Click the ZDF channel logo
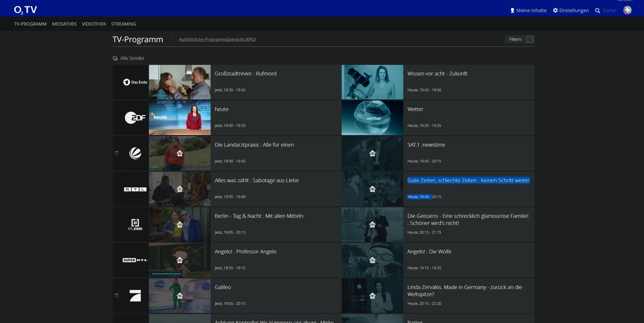 (x=135, y=118)
